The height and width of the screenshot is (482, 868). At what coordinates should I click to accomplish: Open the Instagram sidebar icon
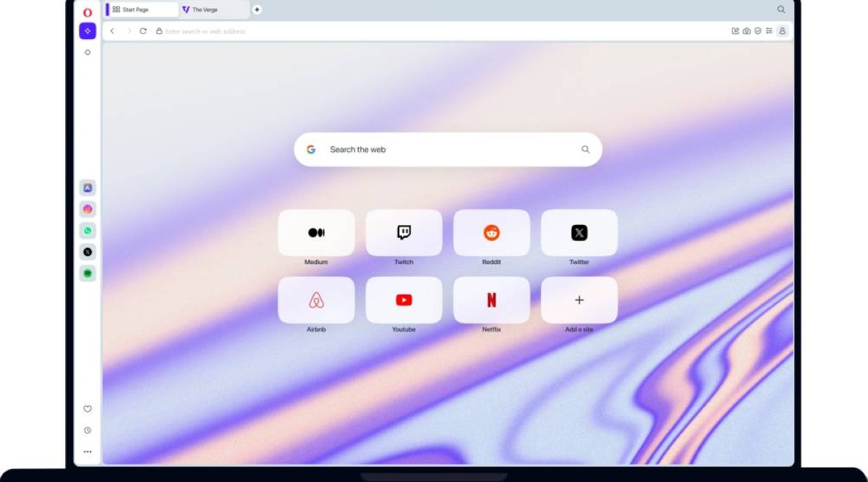[88, 209]
